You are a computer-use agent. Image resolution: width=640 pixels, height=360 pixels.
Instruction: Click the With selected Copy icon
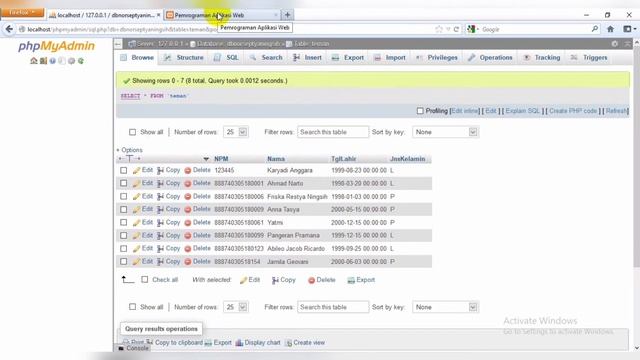pos(276,280)
